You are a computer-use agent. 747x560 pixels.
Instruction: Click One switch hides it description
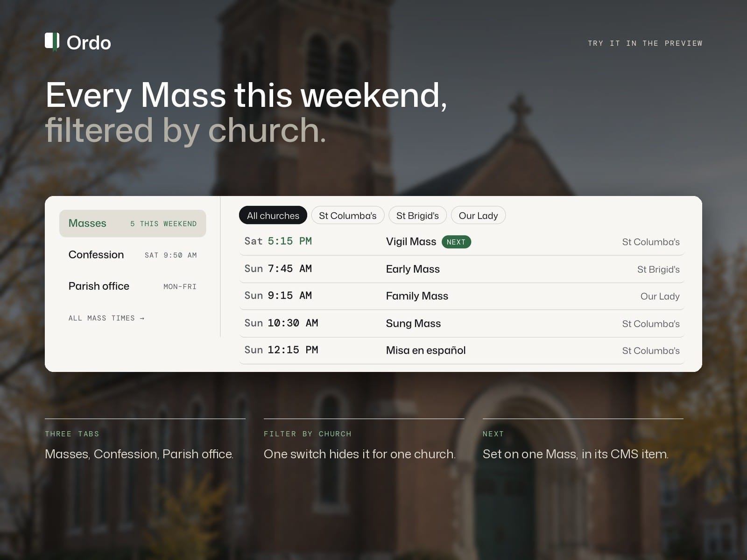(x=359, y=454)
